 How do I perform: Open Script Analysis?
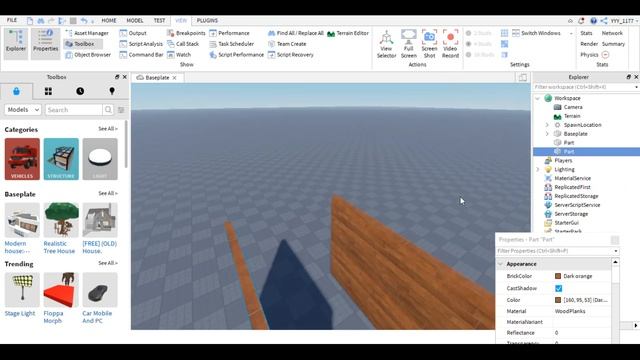pyautogui.click(x=141, y=44)
